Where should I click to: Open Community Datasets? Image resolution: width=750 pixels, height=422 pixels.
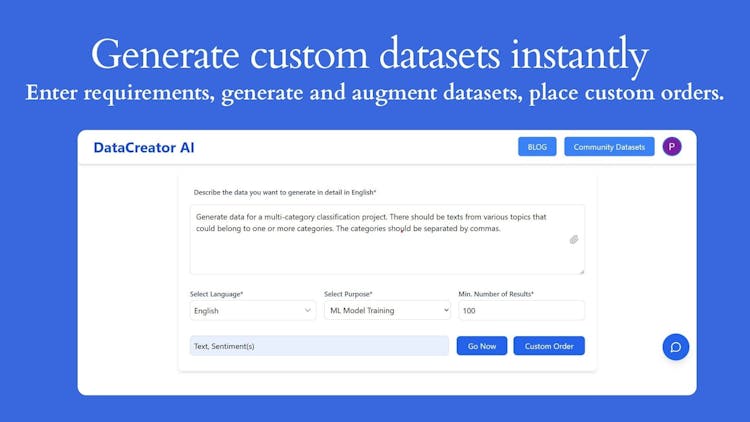click(609, 147)
